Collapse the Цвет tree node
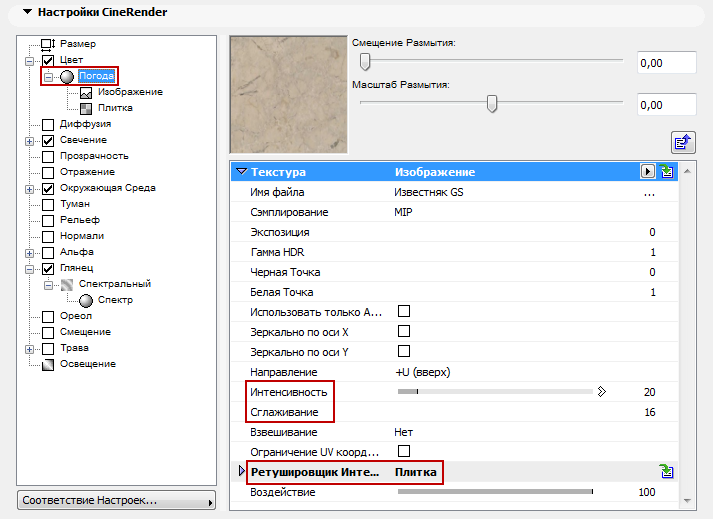Screen dimensions: 713x519 (29, 61)
